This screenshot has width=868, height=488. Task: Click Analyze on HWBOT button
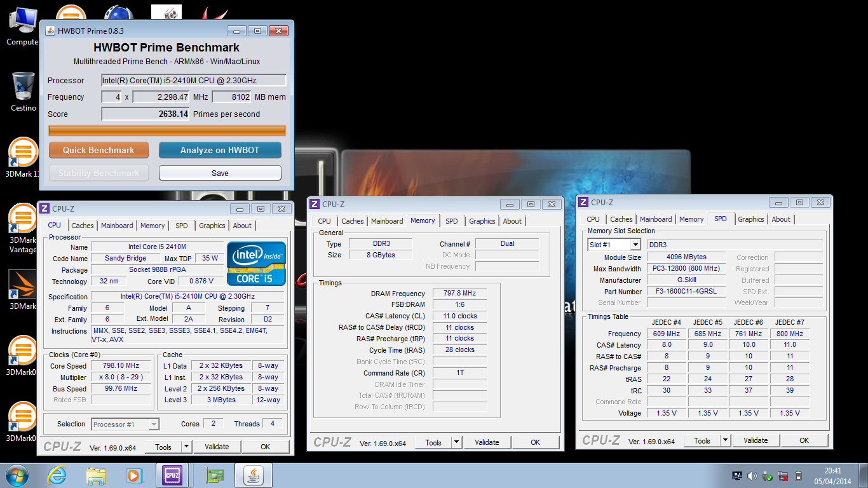pos(220,150)
